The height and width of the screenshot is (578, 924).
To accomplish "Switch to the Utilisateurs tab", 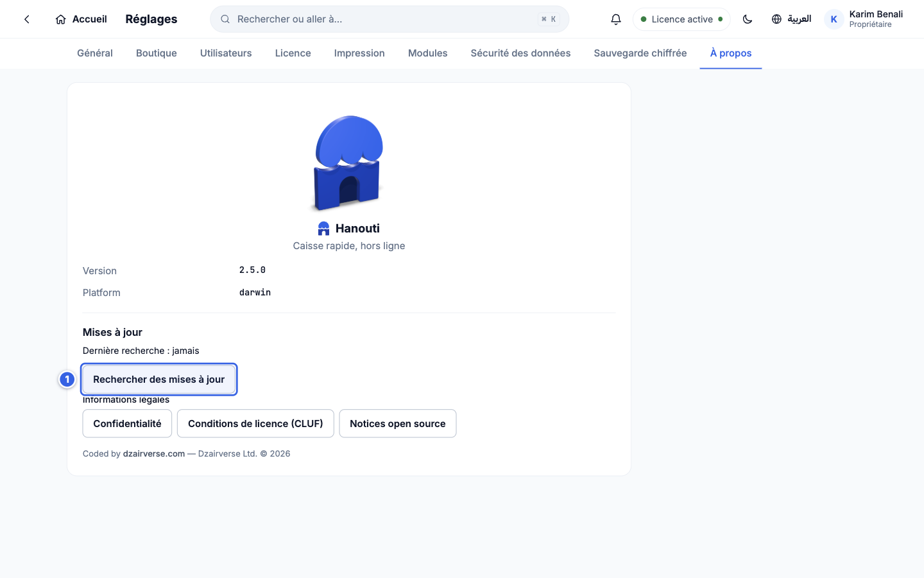I will pos(226,53).
